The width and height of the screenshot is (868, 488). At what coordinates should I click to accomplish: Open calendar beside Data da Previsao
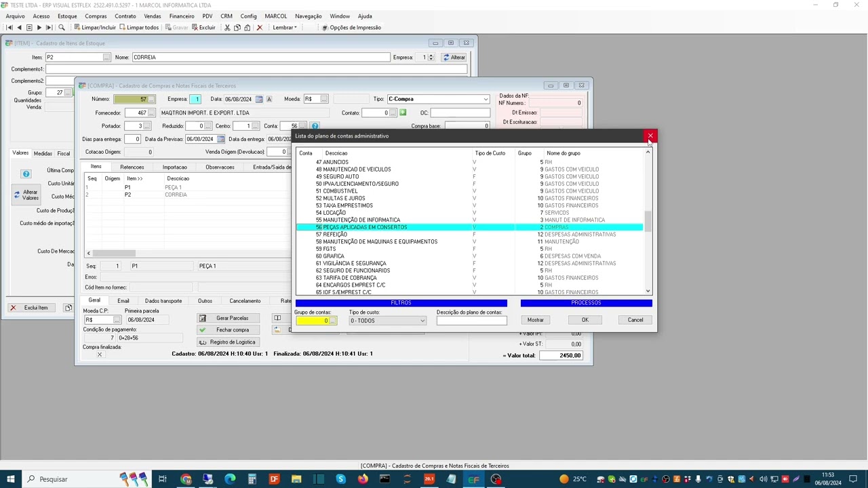(220, 140)
